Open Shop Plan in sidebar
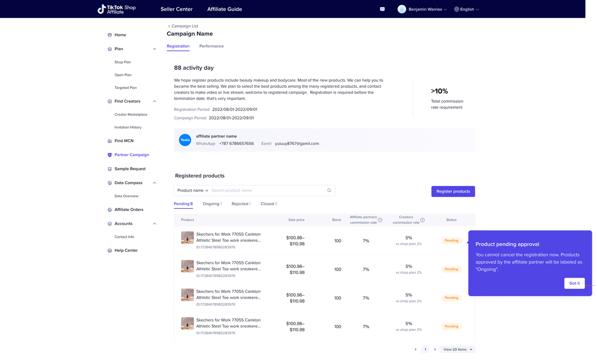The height and width of the screenshot is (364, 597). [123, 62]
